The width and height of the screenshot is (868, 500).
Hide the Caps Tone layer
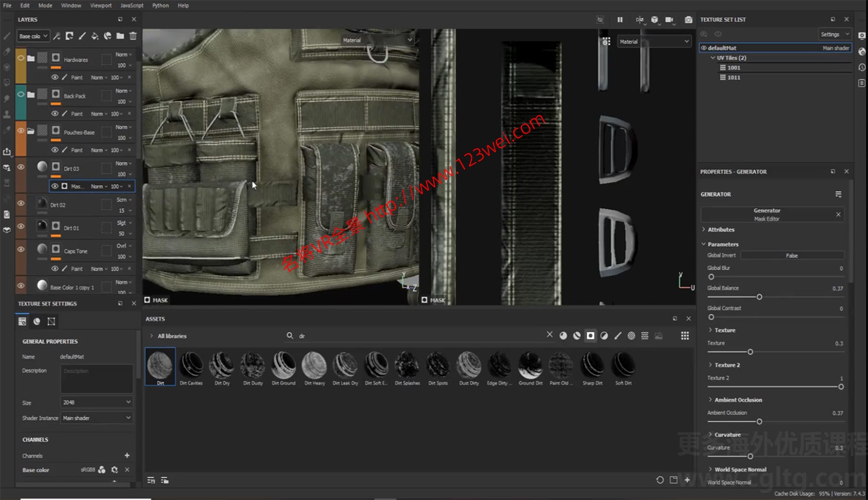(20, 250)
